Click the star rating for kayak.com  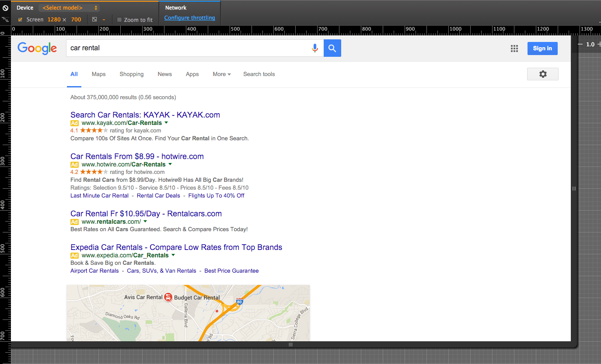point(94,130)
